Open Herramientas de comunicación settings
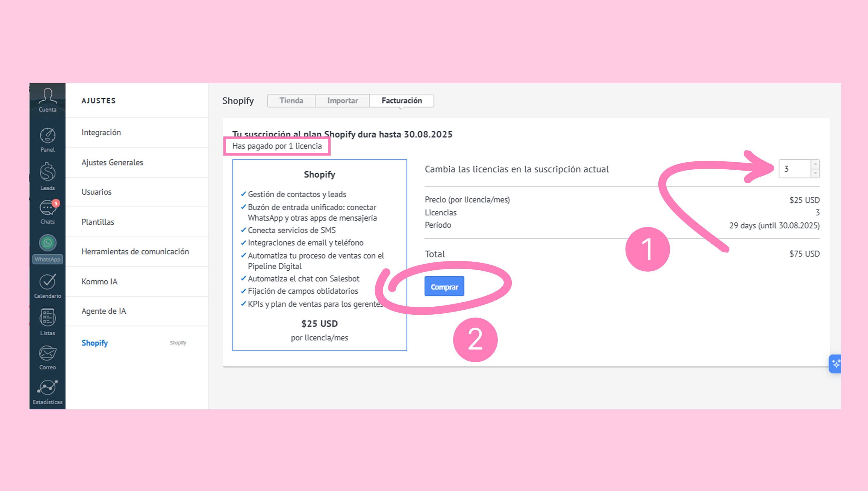This screenshot has width=868, height=491. pos(137,252)
